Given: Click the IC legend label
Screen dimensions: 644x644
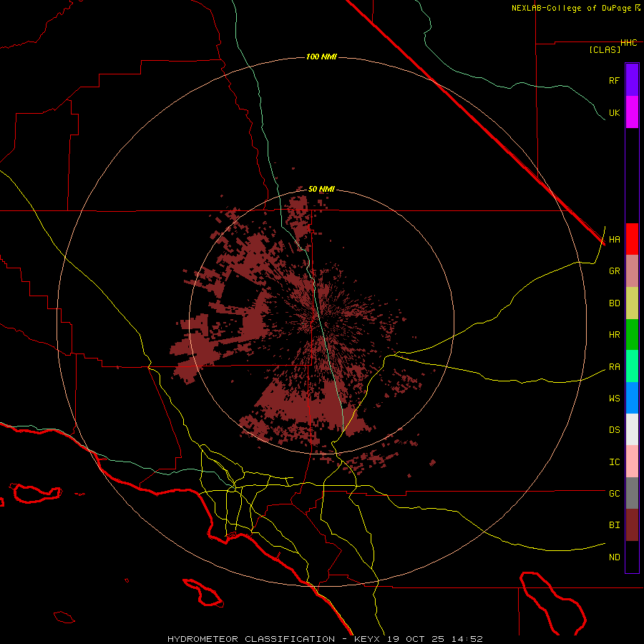Looking at the screenshot, I should [x=614, y=462].
